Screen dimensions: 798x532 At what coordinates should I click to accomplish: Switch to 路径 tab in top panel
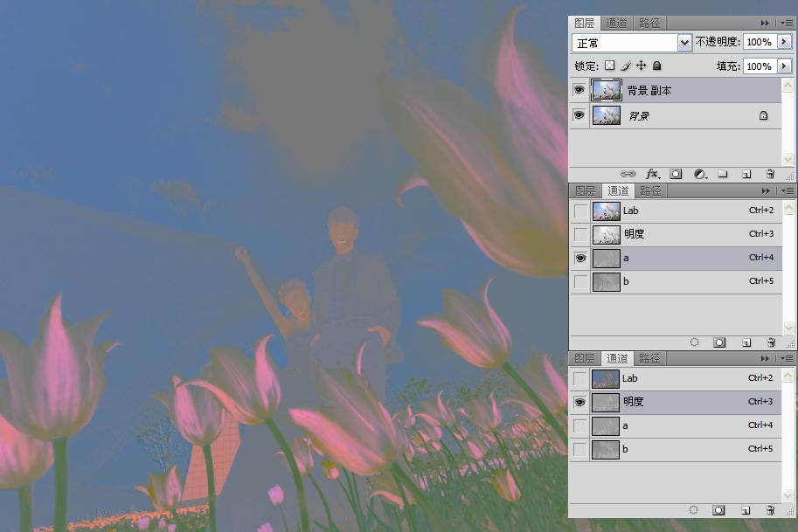[649, 23]
